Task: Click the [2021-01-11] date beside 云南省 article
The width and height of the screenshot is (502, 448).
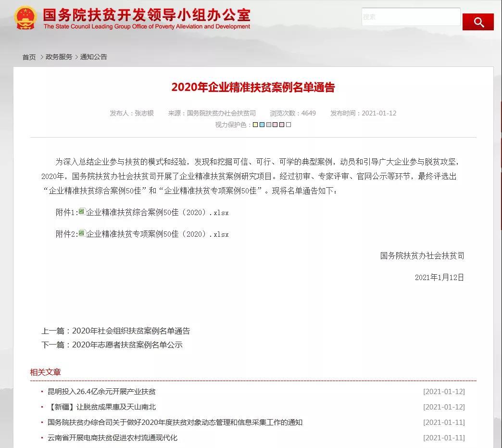Action: point(444,437)
